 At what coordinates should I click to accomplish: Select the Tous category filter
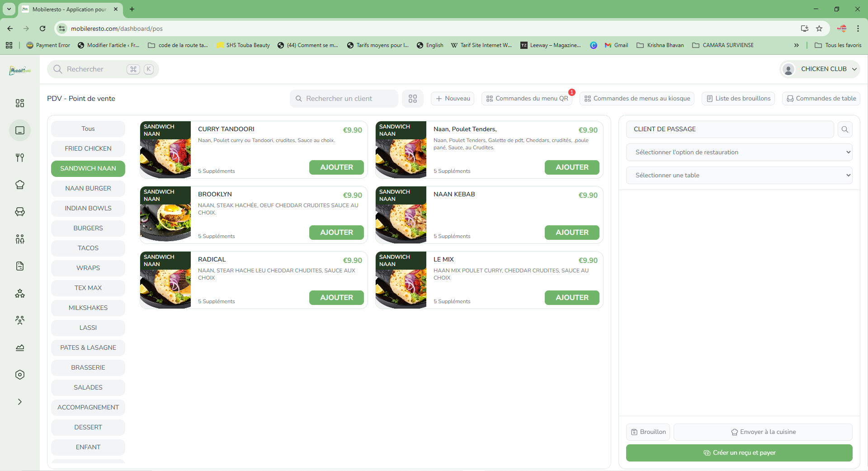pos(88,129)
